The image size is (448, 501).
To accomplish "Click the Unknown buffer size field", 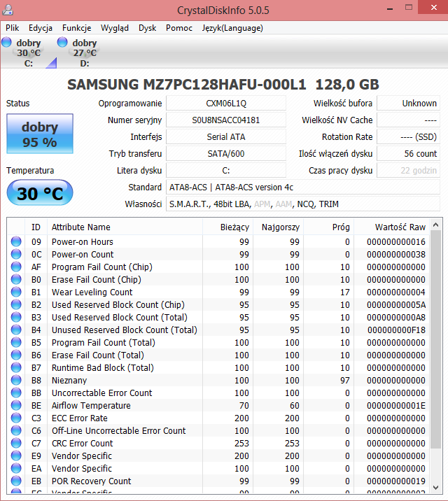I will click(408, 104).
